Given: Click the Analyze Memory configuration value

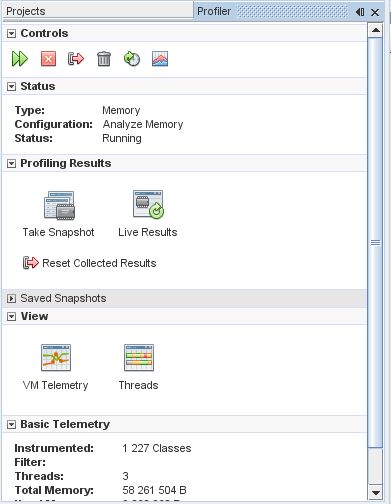Looking at the screenshot, I should tap(143, 124).
